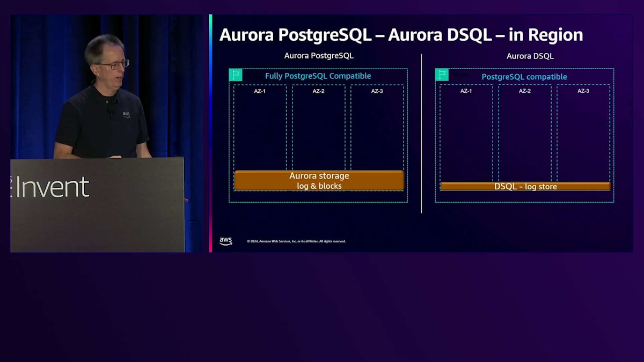Click the region flag icon in Aurora DSQL diagram

click(x=442, y=75)
